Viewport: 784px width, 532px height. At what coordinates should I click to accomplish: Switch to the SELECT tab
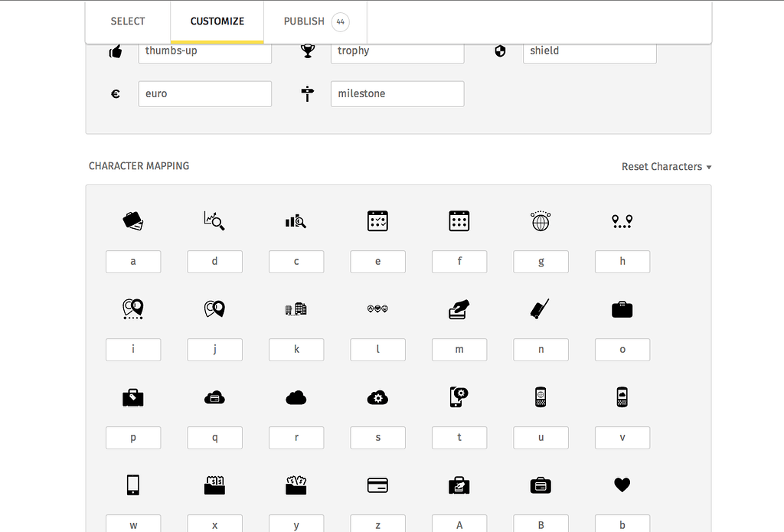[128, 21]
